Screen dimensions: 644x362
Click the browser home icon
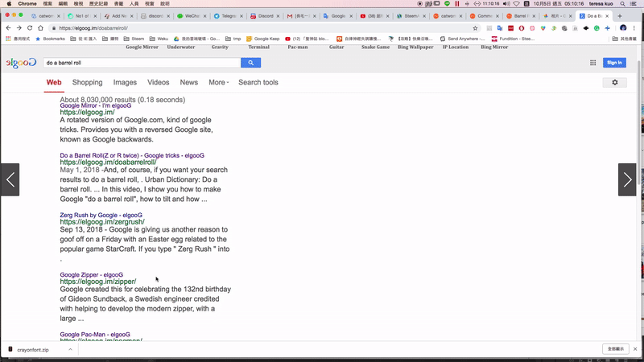pyautogui.click(x=40, y=28)
